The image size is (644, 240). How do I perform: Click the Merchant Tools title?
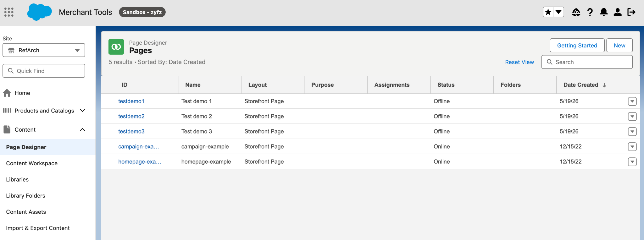(85, 12)
